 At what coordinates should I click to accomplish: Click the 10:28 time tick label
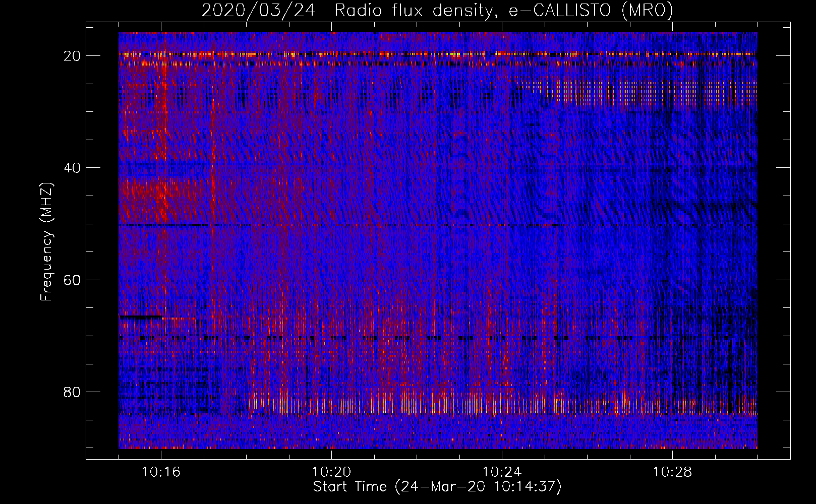tap(672, 472)
